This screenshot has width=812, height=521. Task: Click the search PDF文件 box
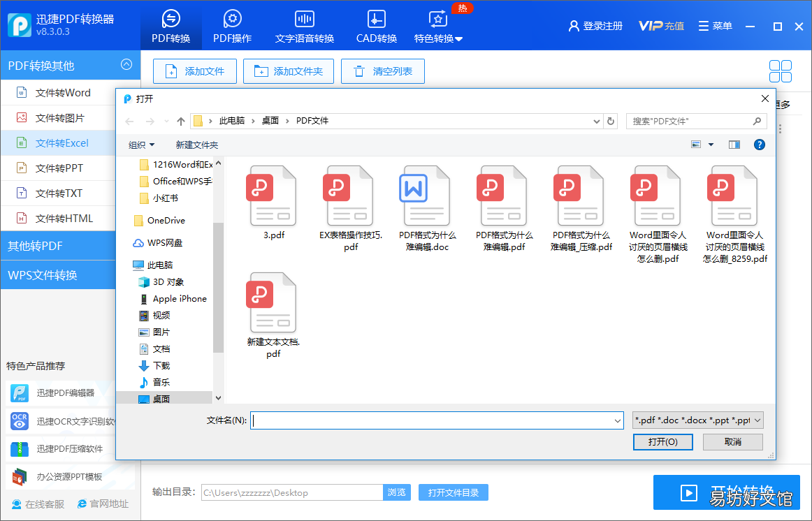[x=696, y=121]
